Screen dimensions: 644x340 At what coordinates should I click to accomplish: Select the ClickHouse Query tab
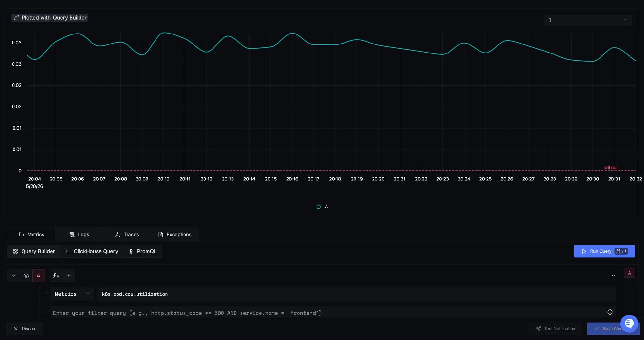(92, 251)
